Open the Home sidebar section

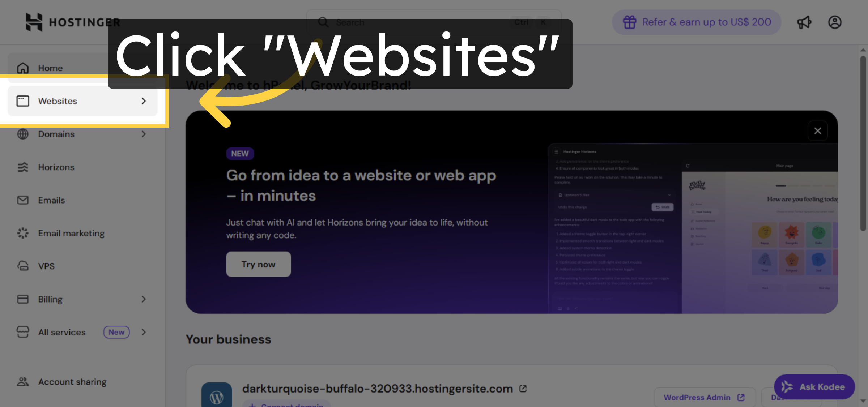click(50, 68)
